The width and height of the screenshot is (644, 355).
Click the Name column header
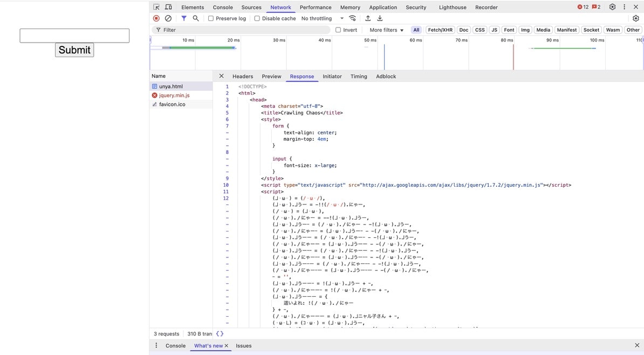(x=181, y=76)
